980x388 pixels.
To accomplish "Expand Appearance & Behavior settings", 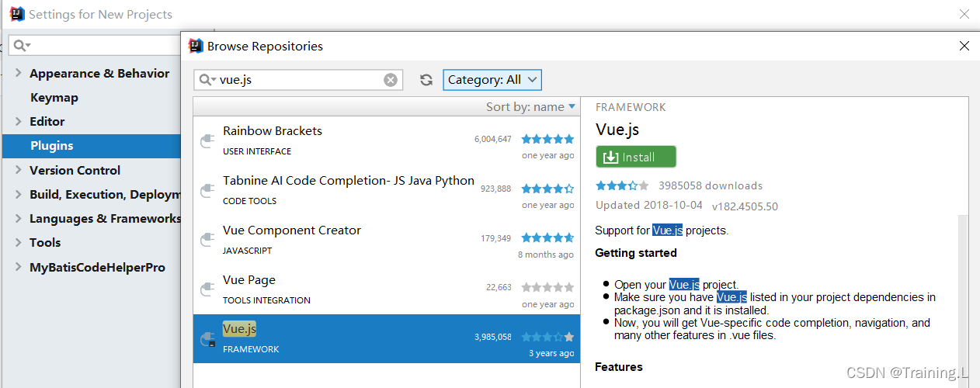I will click(19, 73).
